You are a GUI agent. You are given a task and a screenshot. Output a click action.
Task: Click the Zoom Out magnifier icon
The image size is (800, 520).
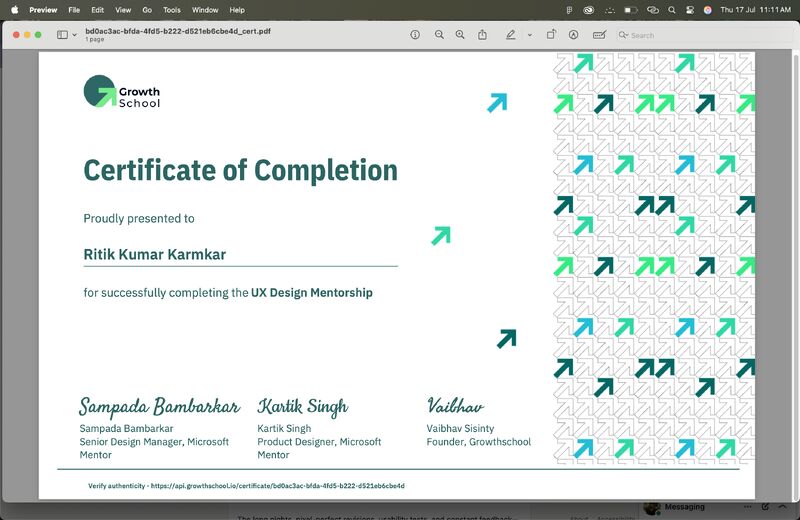click(439, 35)
